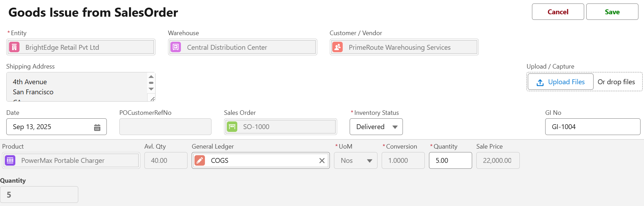Click the GI No input field
Viewport: 644px width, 206px height.
593,127
